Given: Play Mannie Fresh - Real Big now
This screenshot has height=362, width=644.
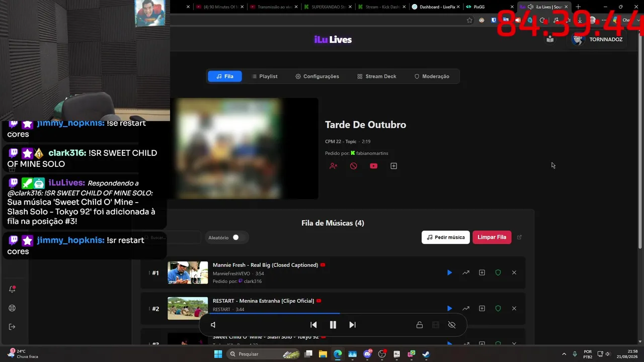Looking at the screenshot, I should coord(449,273).
